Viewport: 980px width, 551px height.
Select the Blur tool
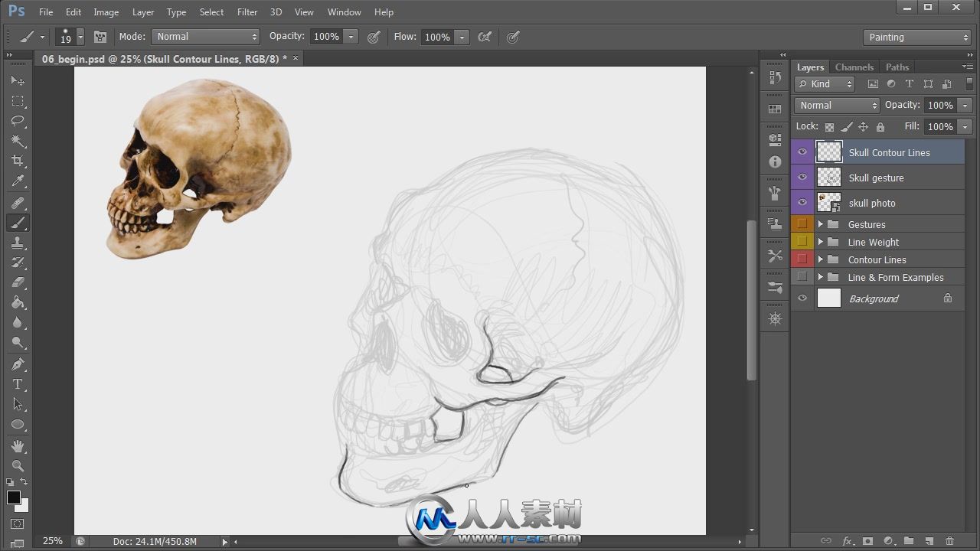(x=18, y=323)
